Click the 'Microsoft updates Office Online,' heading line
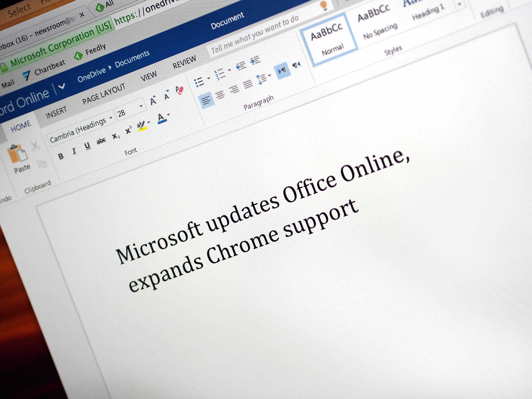 pos(262,206)
